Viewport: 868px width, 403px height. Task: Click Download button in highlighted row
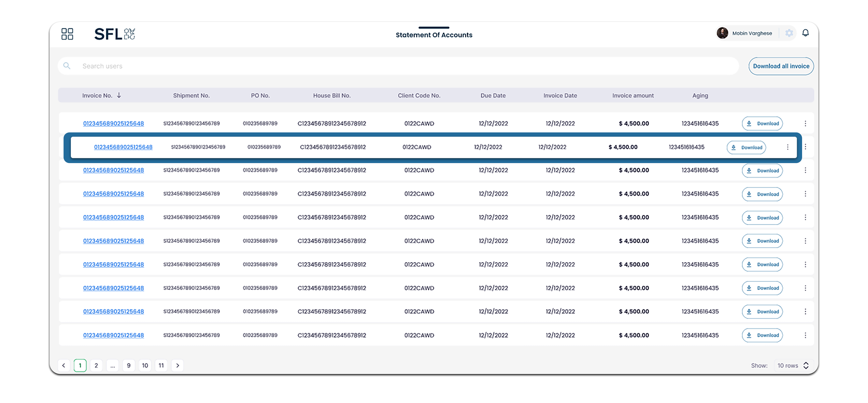(x=746, y=147)
